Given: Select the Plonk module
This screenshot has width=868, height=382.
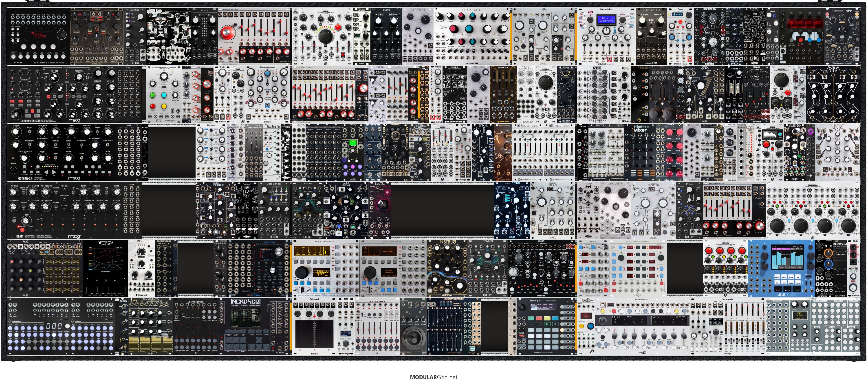Looking at the screenshot, I should point(680,36).
